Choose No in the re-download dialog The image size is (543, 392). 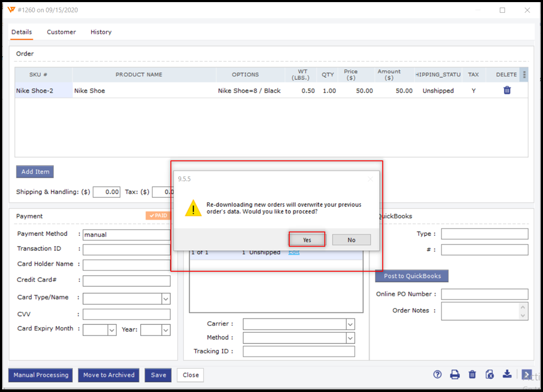point(352,240)
